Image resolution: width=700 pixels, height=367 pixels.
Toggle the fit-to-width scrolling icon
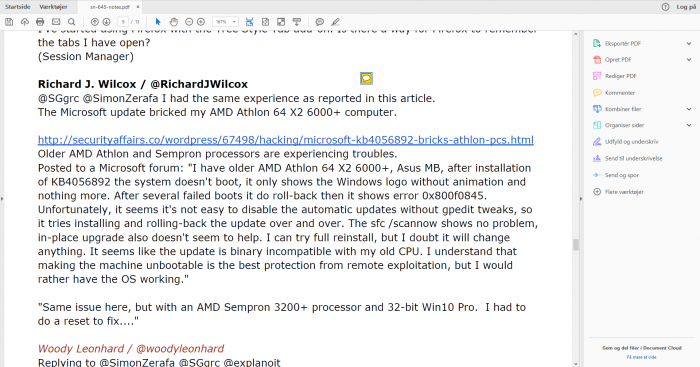click(x=249, y=22)
